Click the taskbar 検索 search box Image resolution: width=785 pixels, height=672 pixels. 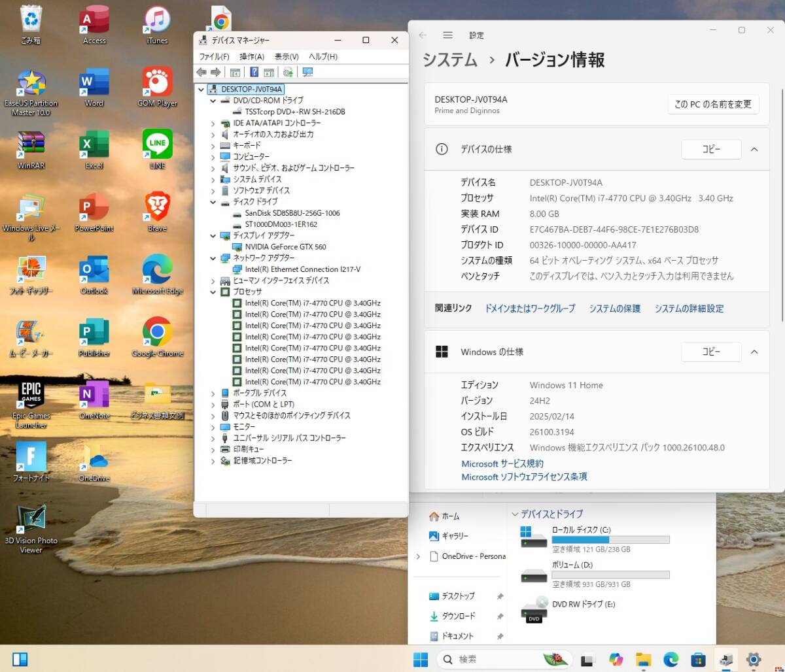coord(504,659)
